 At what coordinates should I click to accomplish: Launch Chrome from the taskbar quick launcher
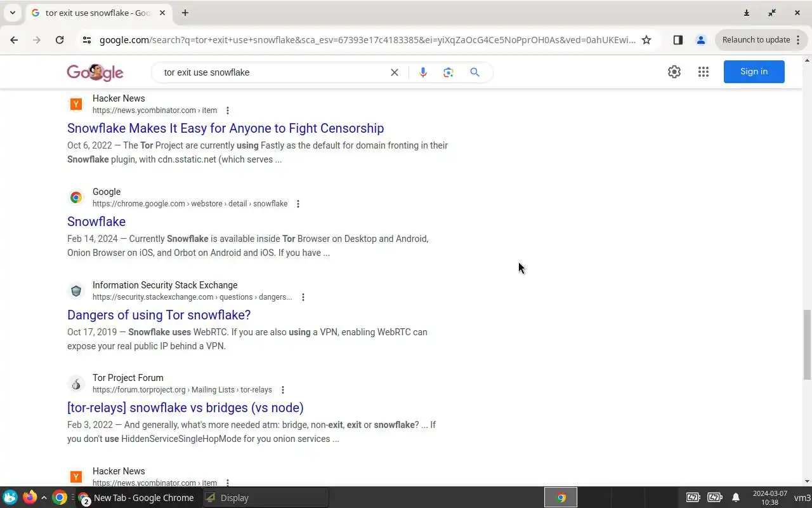[60, 498]
